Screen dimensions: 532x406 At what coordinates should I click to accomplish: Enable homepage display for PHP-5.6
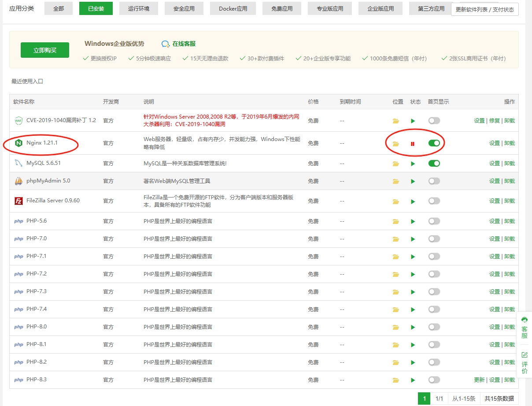tap(434, 221)
